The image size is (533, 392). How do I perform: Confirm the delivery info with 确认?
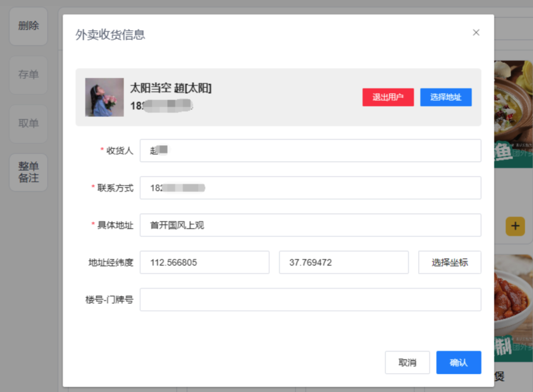pos(459,362)
